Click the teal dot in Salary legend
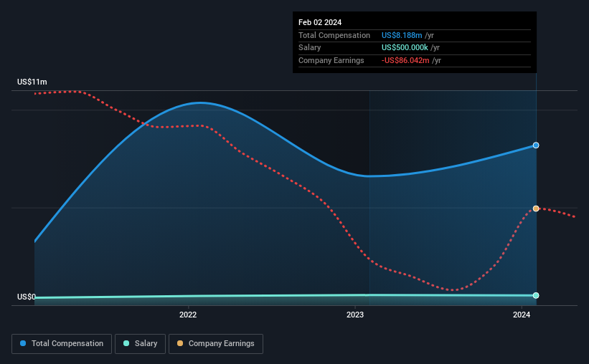This screenshot has width=589, height=364. (x=126, y=343)
